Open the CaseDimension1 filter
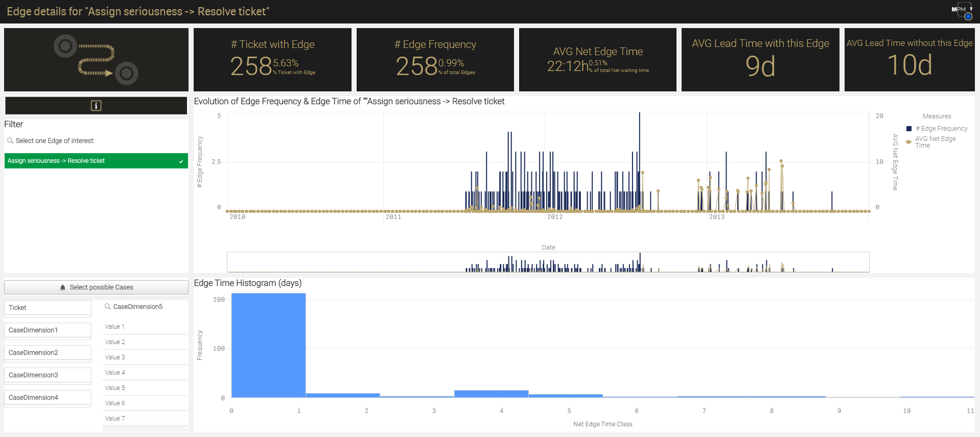Viewport: 980px width, 437px height. point(48,330)
